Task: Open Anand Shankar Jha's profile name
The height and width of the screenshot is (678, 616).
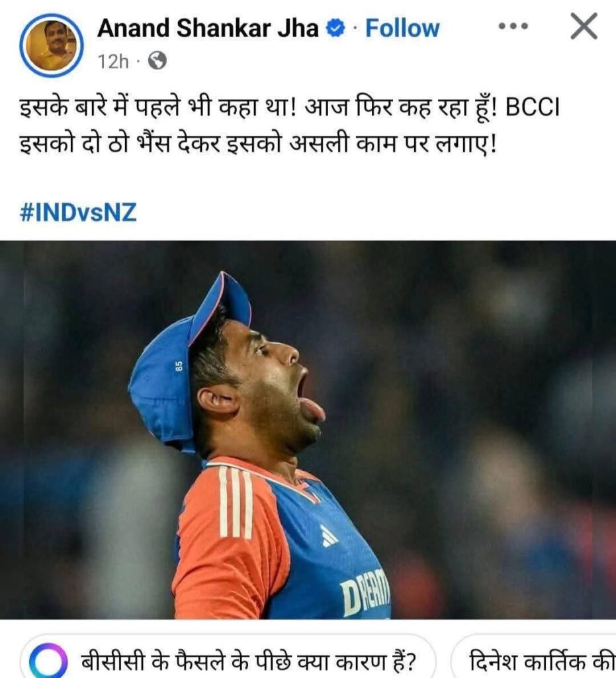Action: click(x=208, y=28)
